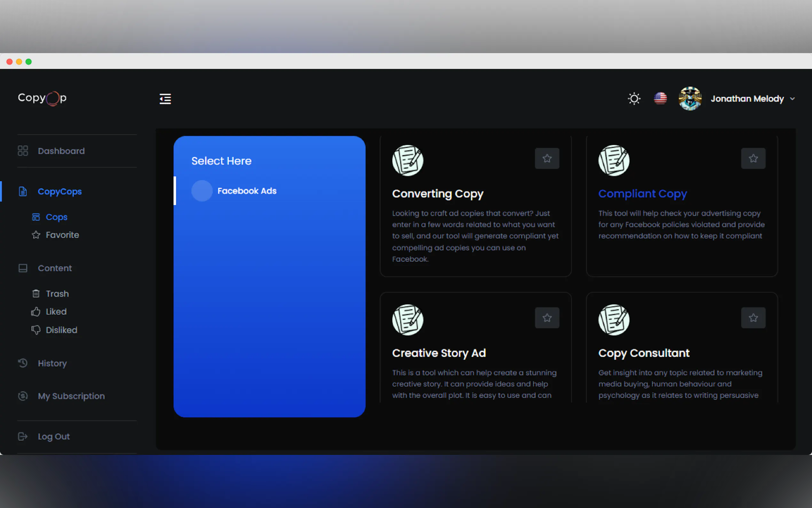Select the CopyCops document icon
Viewport: 812px width, 508px height.
pyautogui.click(x=22, y=191)
